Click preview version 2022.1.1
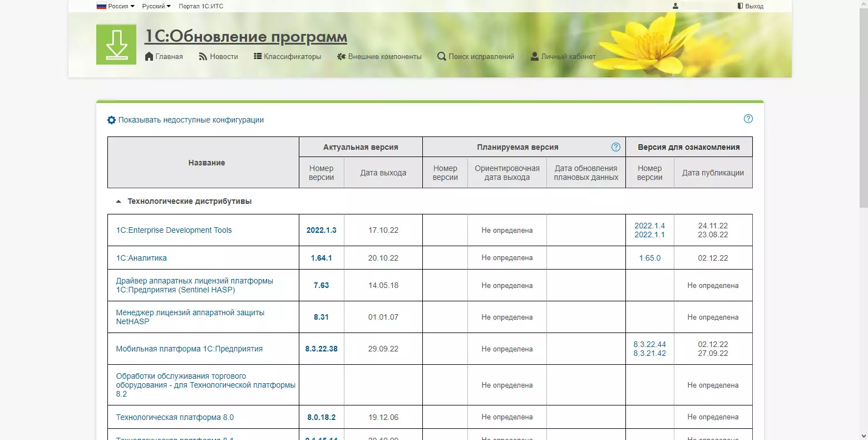868x440 pixels. [x=650, y=234]
